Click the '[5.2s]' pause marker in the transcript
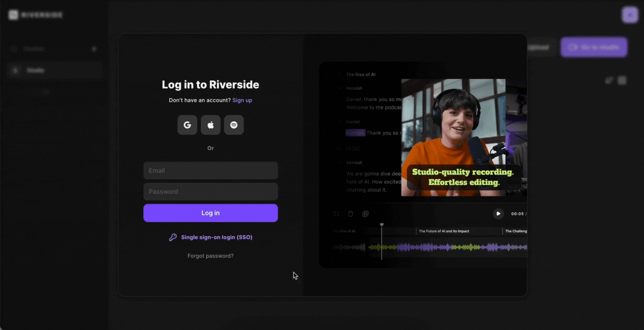The image size is (644, 330). 353,148
